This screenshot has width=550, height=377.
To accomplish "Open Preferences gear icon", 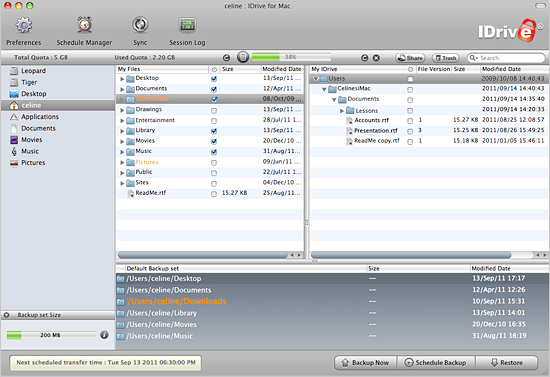I will pos(24,25).
